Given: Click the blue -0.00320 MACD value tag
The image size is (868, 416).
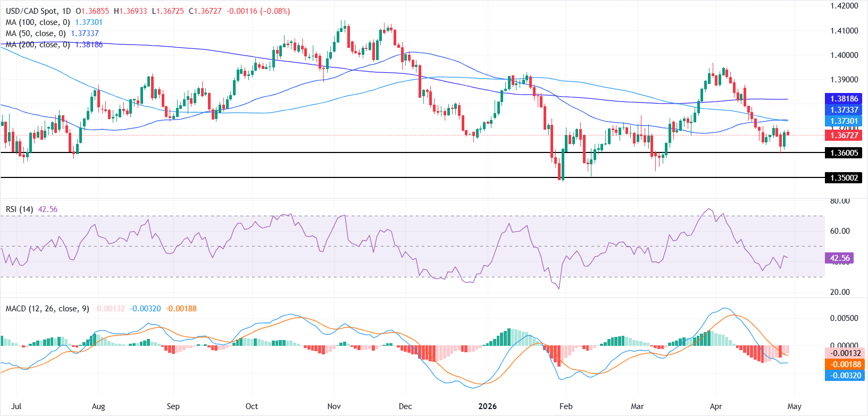Looking at the screenshot, I should [x=843, y=376].
